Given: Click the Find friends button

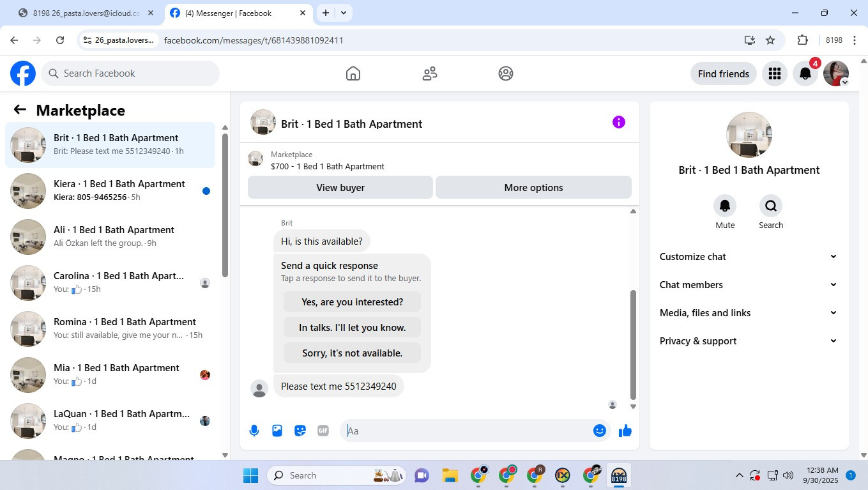Looking at the screenshot, I should coord(724,73).
